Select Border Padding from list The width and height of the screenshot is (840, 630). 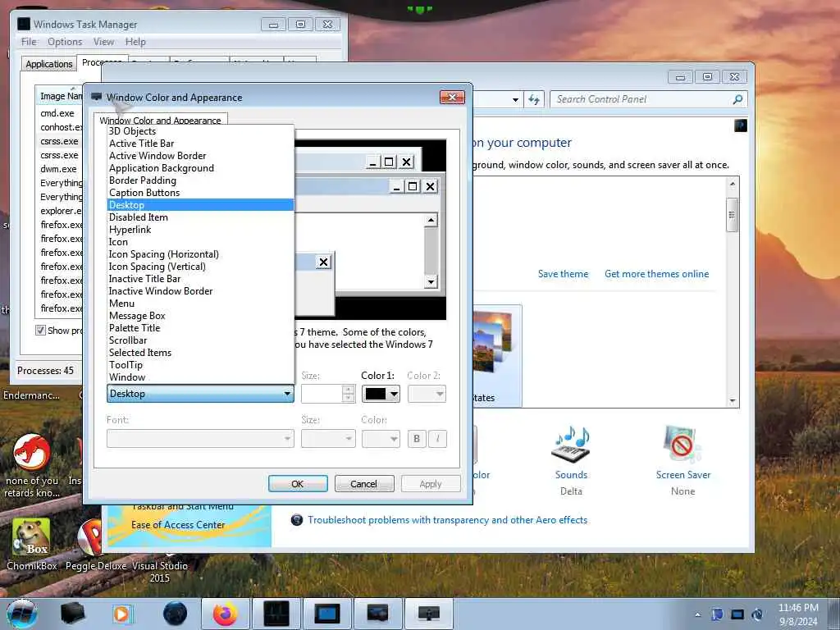tap(201, 180)
